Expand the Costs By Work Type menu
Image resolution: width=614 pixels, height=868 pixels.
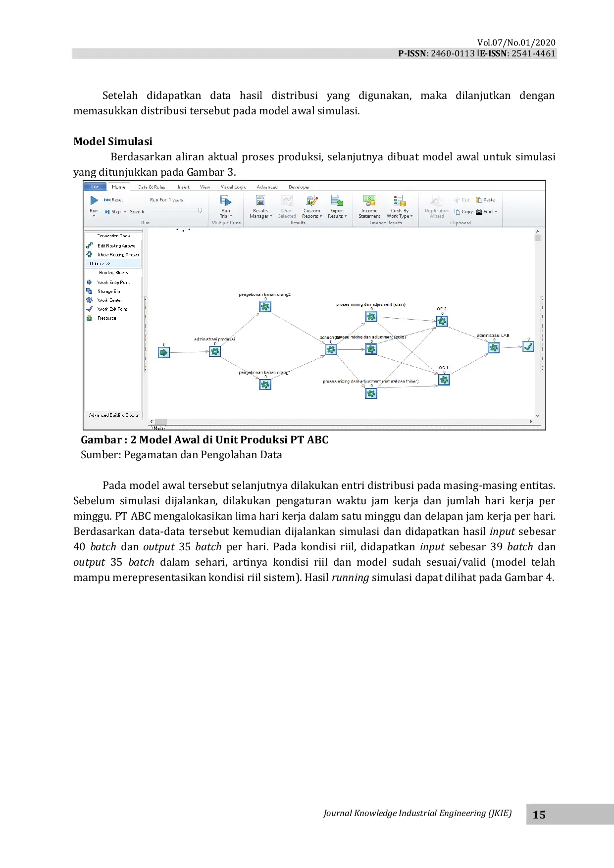pos(399,213)
